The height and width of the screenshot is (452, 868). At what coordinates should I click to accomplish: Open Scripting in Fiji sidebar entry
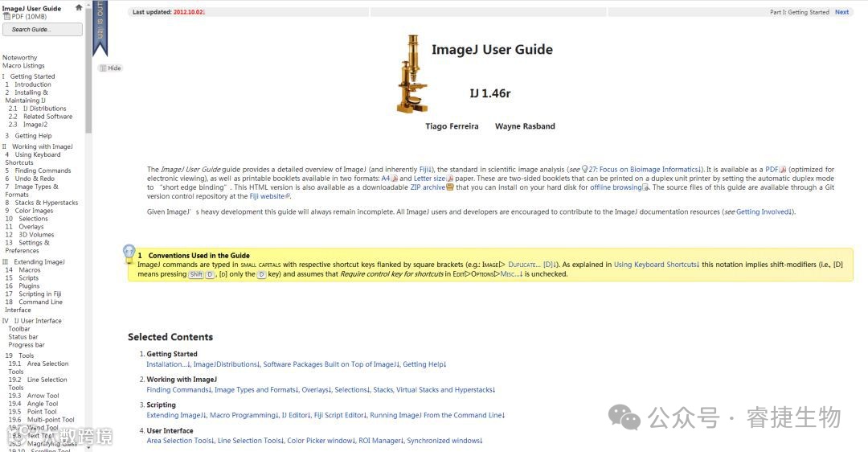click(x=40, y=294)
